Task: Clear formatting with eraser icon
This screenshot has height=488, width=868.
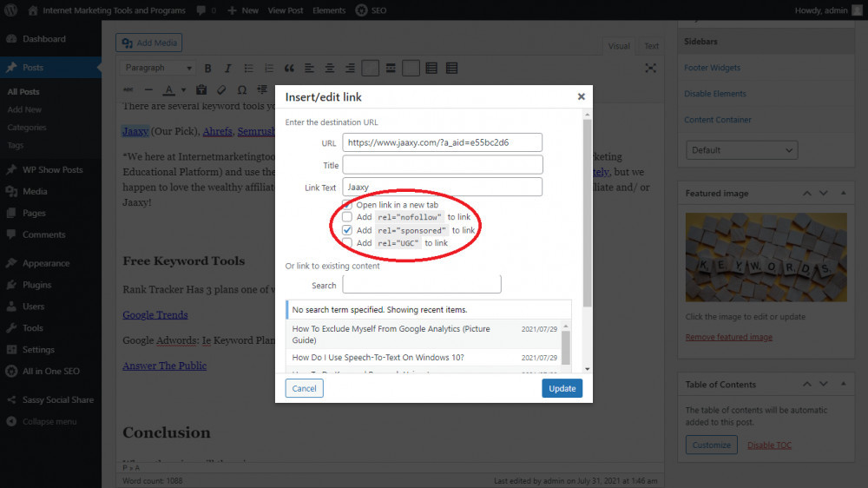Action: point(221,89)
